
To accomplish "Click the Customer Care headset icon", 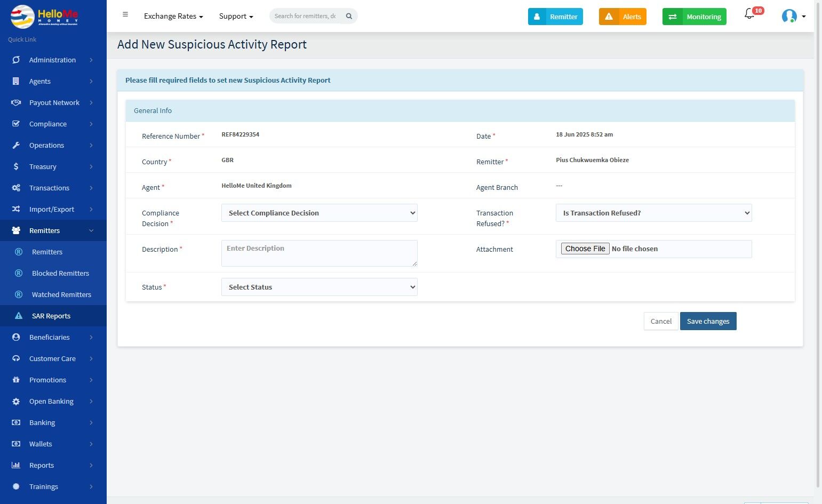I will (x=16, y=358).
